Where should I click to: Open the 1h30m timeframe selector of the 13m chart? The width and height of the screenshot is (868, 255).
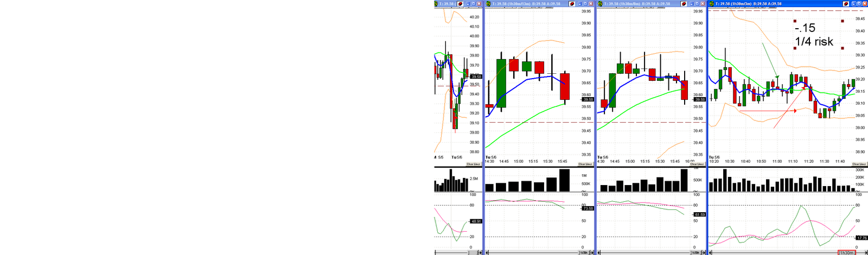click(x=584, y=252)
